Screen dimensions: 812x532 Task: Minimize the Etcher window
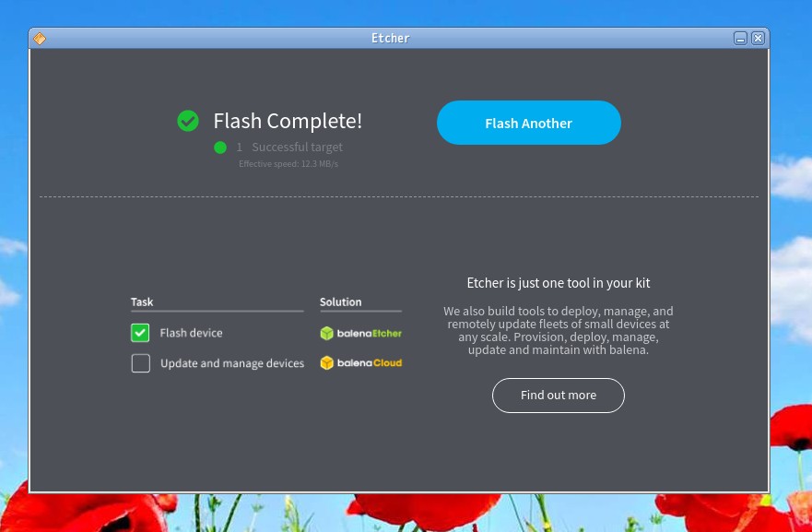[740, 38]
